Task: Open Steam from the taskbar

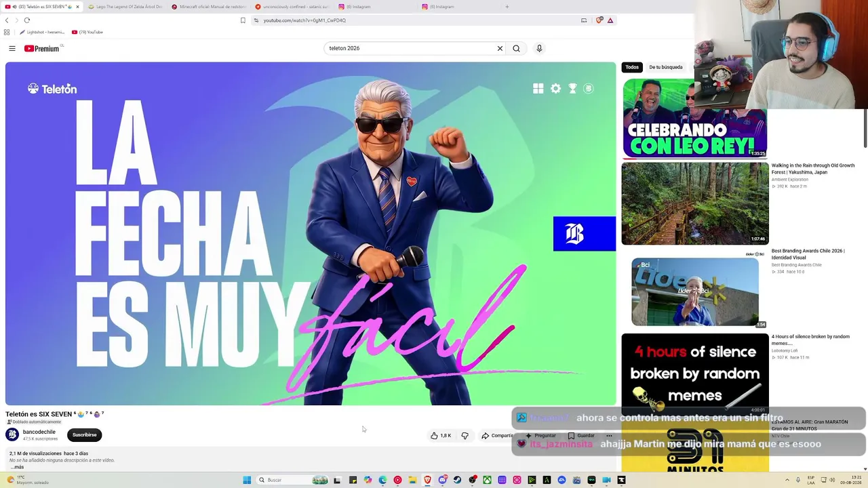Action: [458, 480]
